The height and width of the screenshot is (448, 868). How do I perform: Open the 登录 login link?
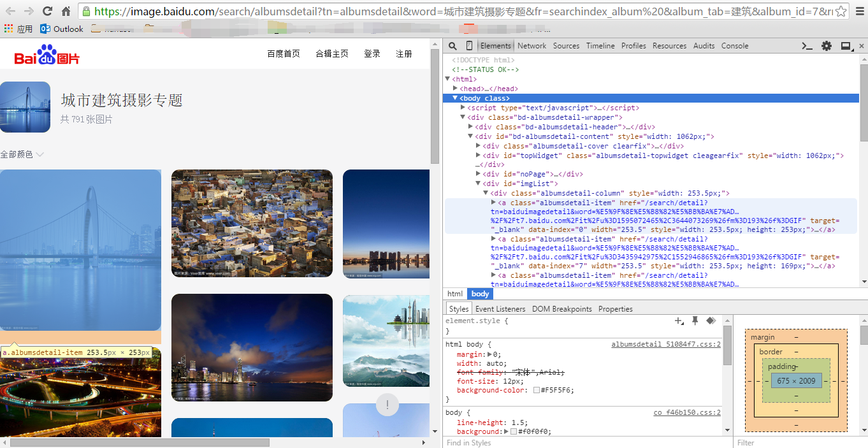[x=372, y=54]
